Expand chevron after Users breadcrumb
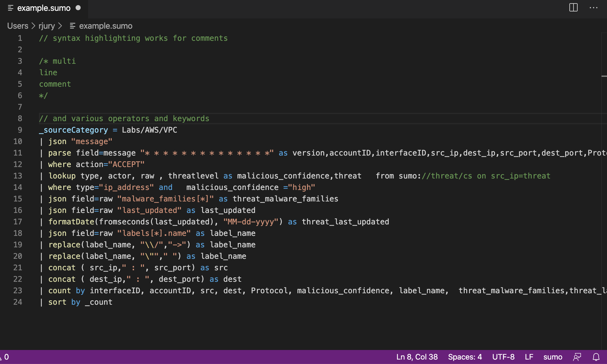The height and width of the screenshot is (364, 607). (x=34, y=26)
